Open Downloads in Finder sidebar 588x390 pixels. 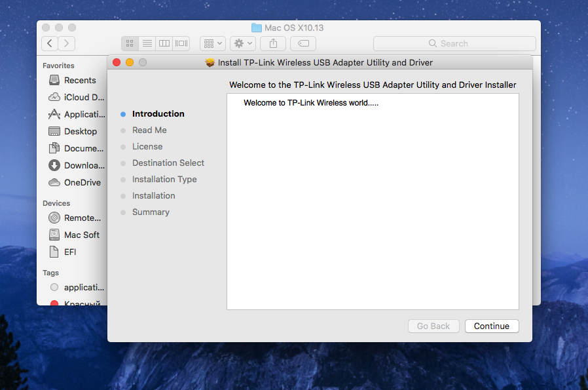[x=77, y=165]
